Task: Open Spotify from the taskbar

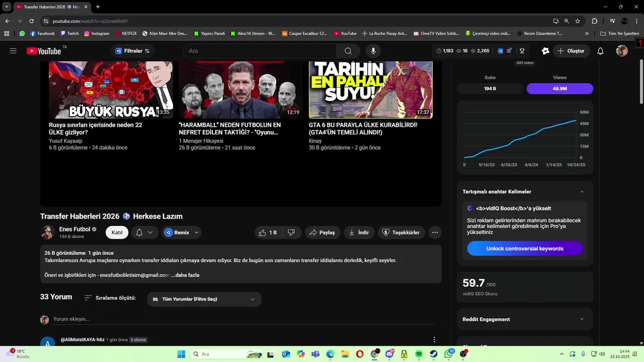Action: (419, 354)
